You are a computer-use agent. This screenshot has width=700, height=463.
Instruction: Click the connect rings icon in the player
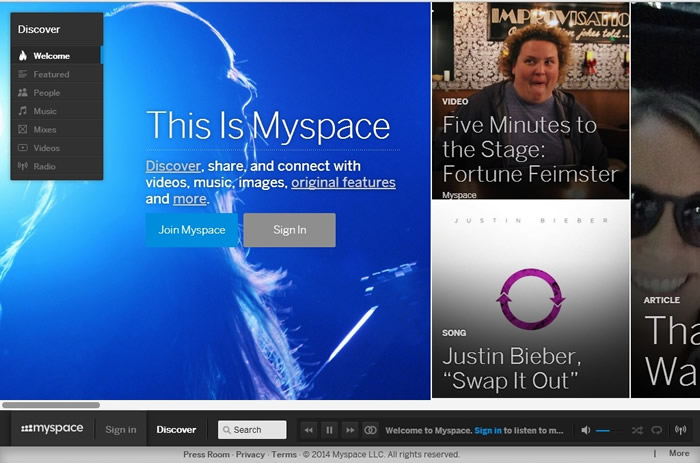pos(370,430)
